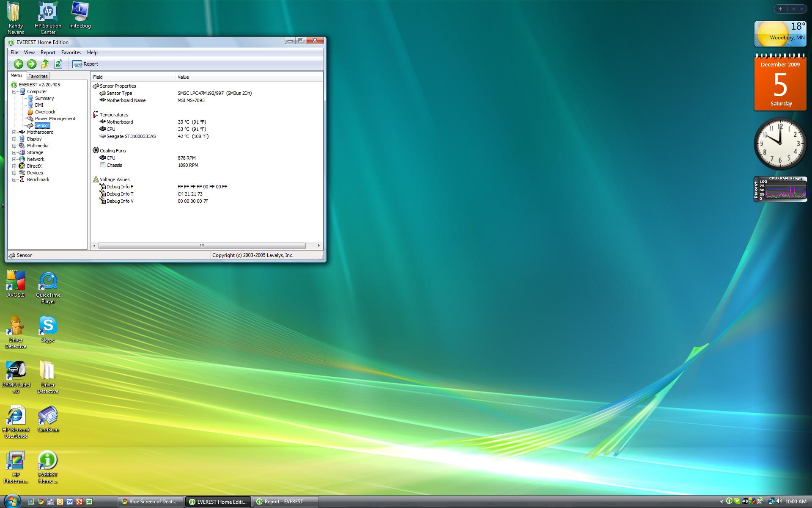Launch EVEREST Home desktop shortcut
Image resolution: width=812 pixels, height=508 pixels.
(x=48, y=467)
